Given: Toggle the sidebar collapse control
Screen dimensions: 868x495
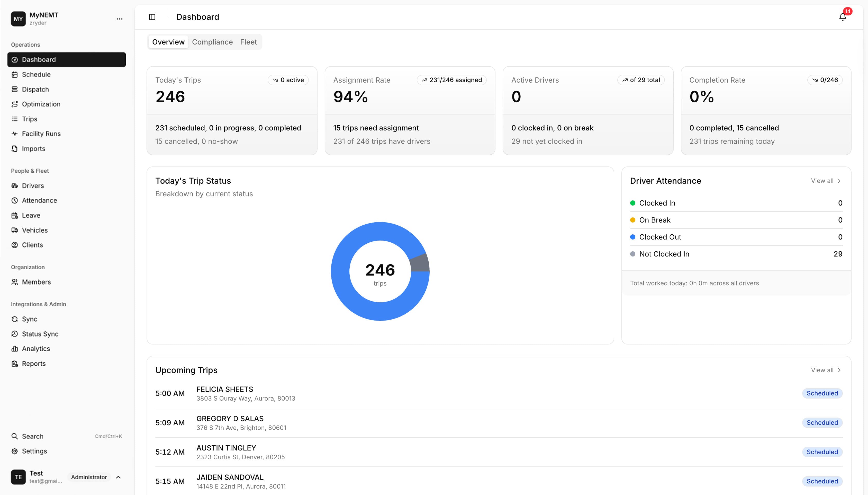Looking at the screenshot, I should coord(152,17).
